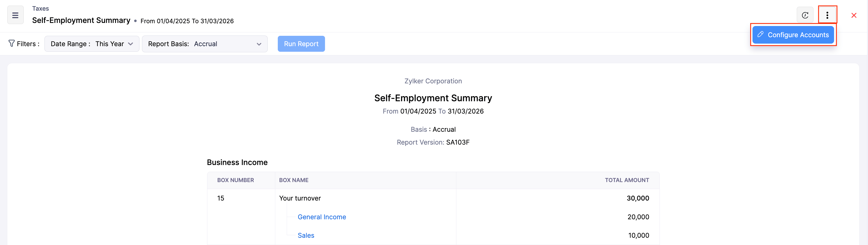
Task: Close the Self-Employment Summary report
Action: (x=853, y=15)
